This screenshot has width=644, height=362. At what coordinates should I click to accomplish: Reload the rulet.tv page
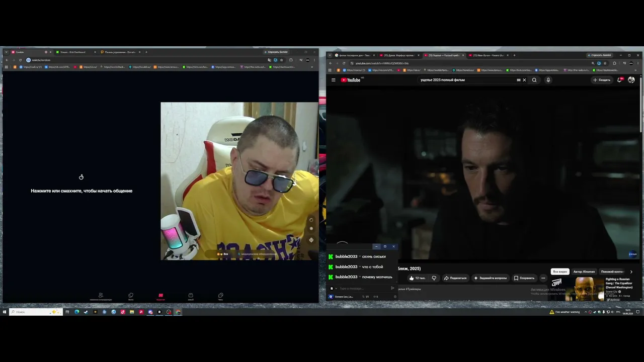tap(20, 60)
